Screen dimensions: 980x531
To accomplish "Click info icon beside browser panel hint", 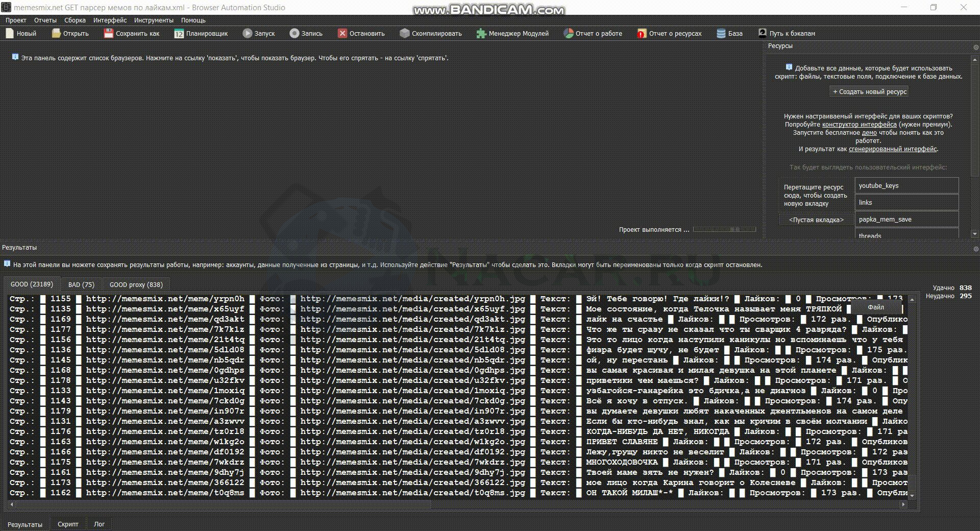I will tap(15, 57).
